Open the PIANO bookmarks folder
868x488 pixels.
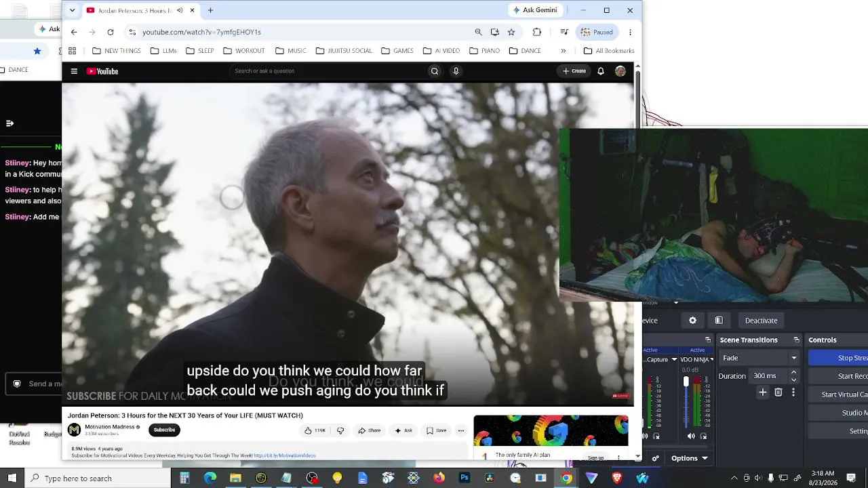point(484,51)
